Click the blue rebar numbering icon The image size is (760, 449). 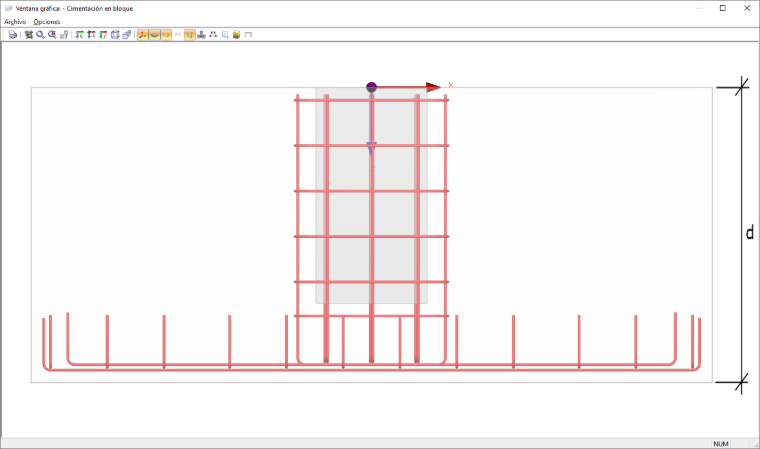click(x=225, y=34)
